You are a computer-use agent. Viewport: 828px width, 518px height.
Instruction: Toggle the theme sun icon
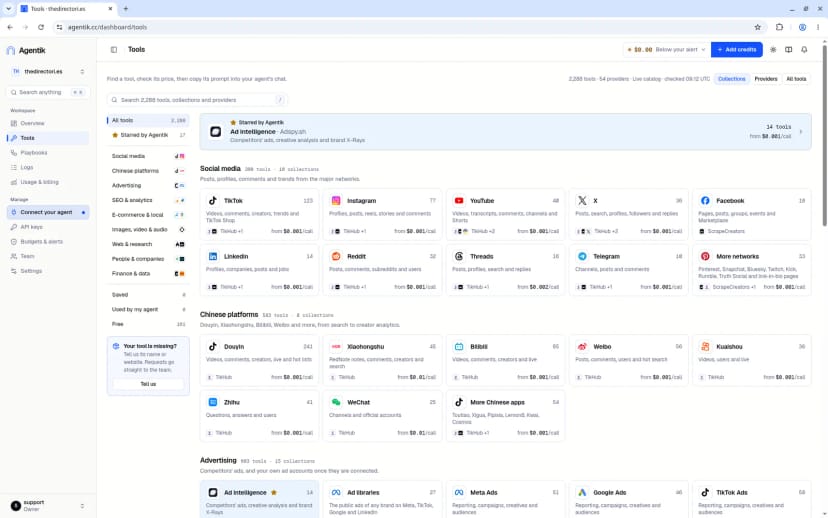tap(773, 50)
